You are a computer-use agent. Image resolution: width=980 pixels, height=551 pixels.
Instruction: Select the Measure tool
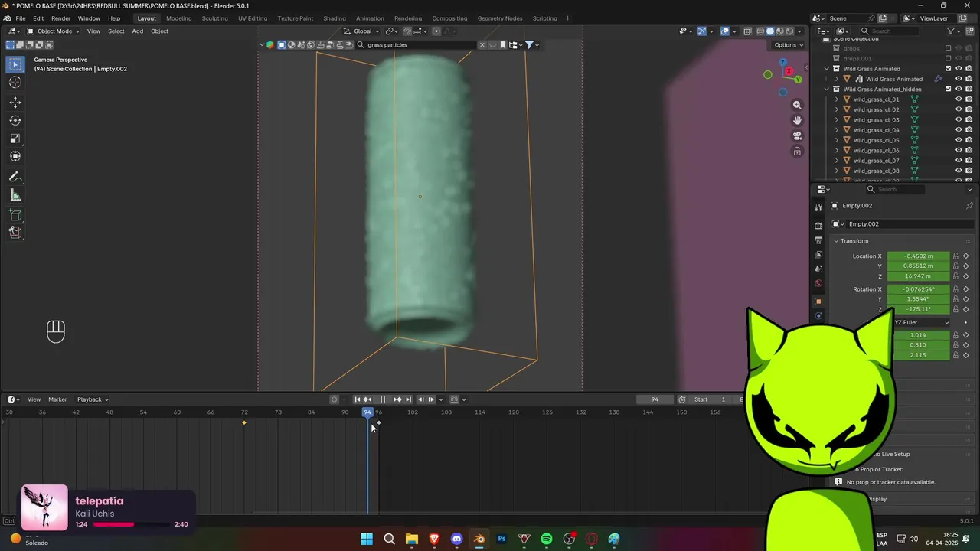point(15,195)
